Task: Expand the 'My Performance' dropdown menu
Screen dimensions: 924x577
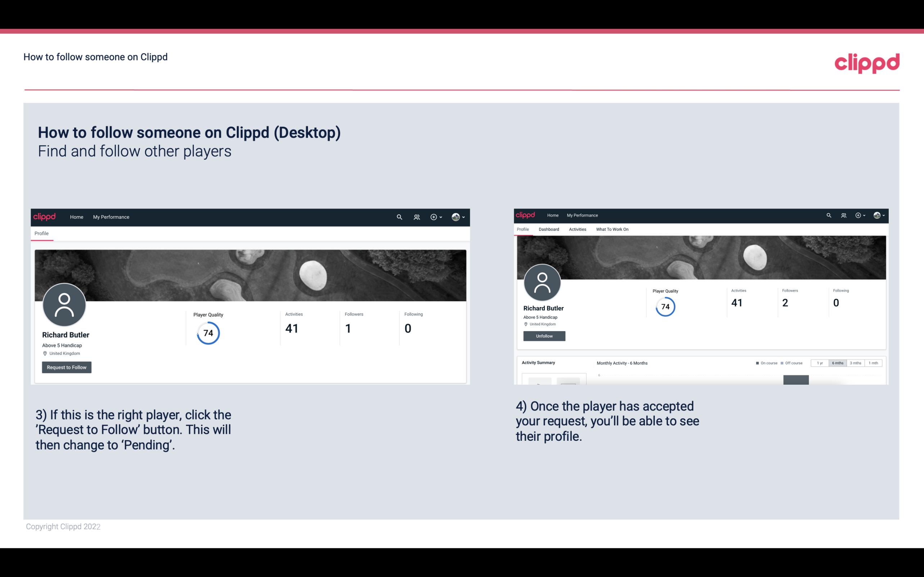Action: coord(111,217)
